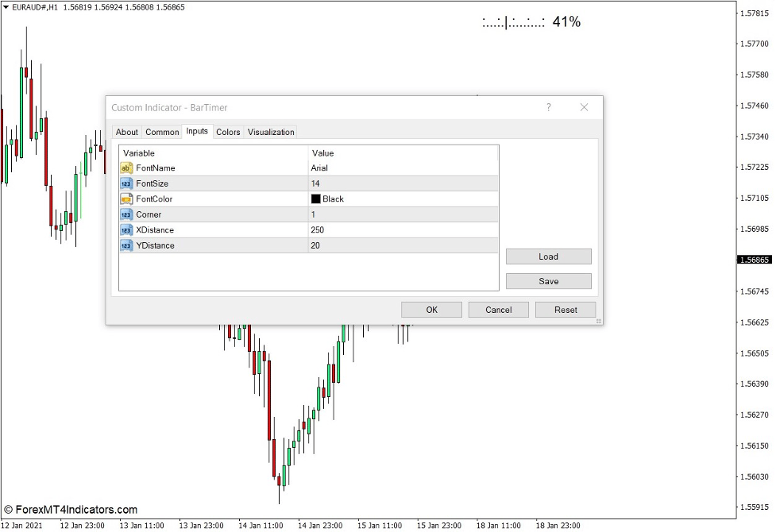The image size is (776, 532).
Task: Click the Black FontColor swatch
Action: [316, 199]
